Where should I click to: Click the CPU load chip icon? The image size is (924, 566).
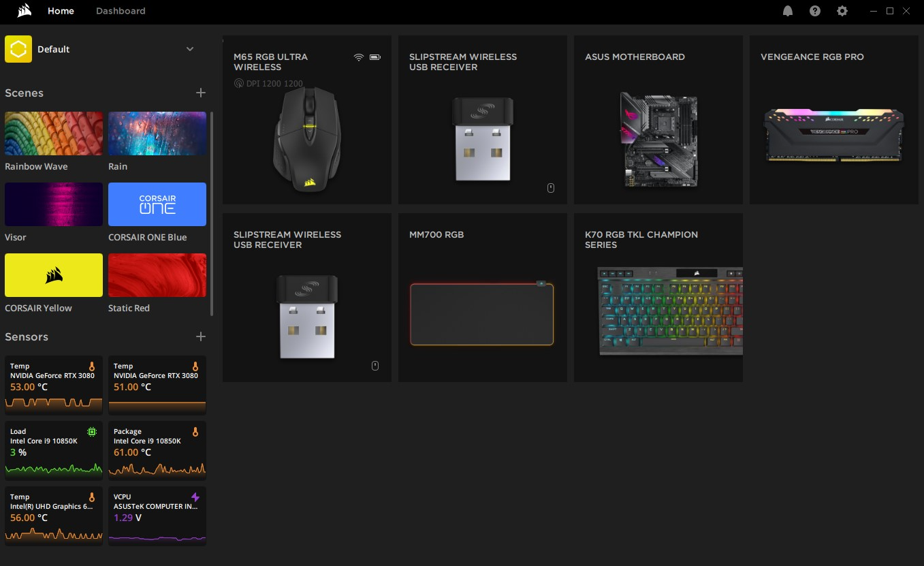coord(92,432)
